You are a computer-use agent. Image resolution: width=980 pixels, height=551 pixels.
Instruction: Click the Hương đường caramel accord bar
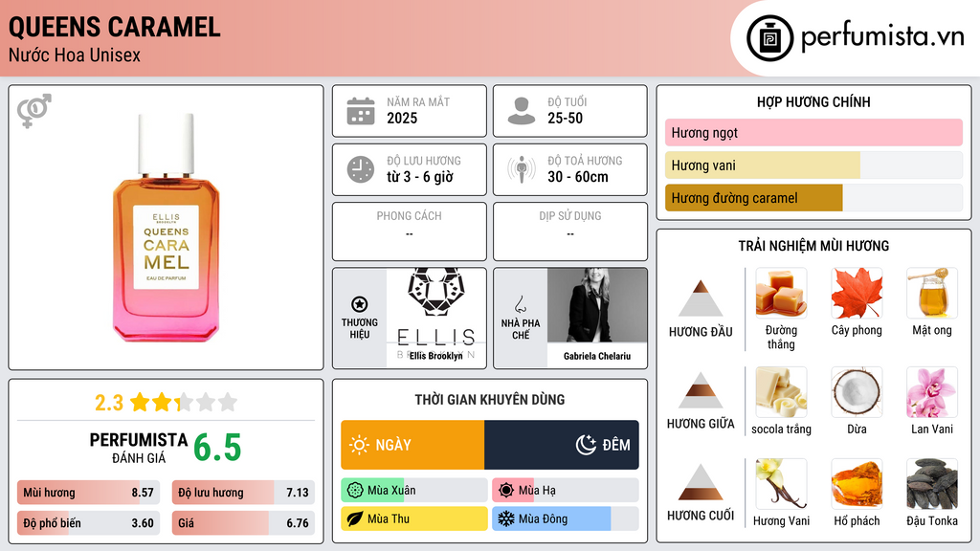click(x=813, y=197)
